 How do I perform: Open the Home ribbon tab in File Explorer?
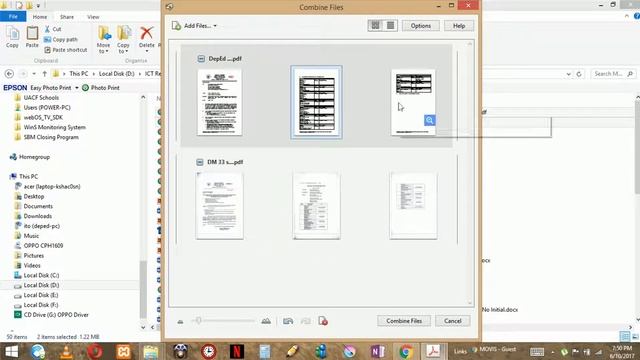pos(40,17)
